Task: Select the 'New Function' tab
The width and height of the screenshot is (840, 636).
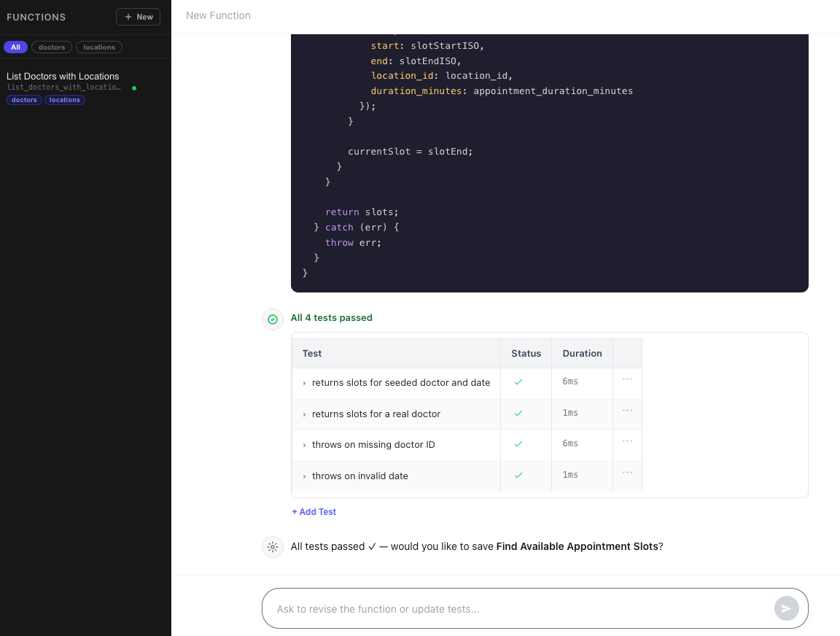Action: (x=218, y=15)
